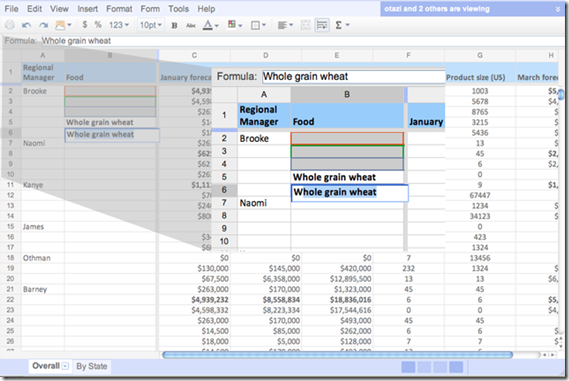Select the cell with '$128,000'
Image resolution: width=569 pixels, height=381 pixels.
(337, 341)
